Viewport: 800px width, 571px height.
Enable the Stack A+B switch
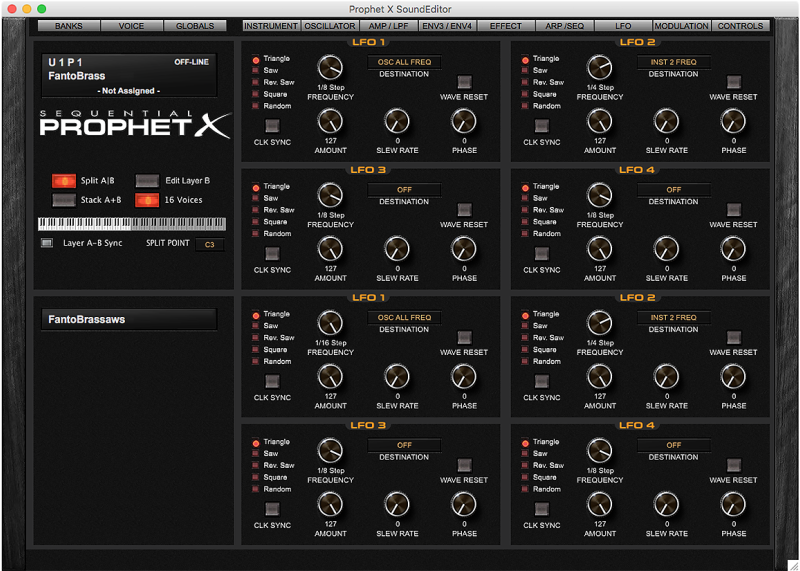tap(64, 200)
